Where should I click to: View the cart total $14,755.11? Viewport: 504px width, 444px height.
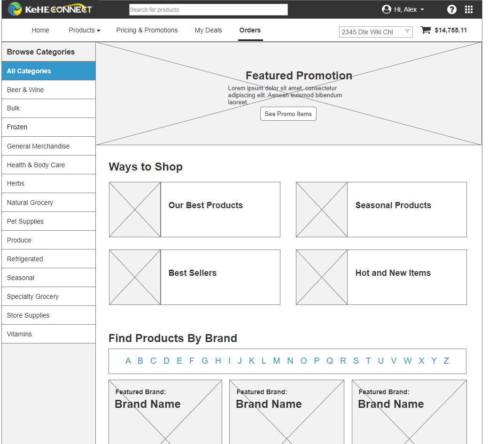tap(450, 30)
